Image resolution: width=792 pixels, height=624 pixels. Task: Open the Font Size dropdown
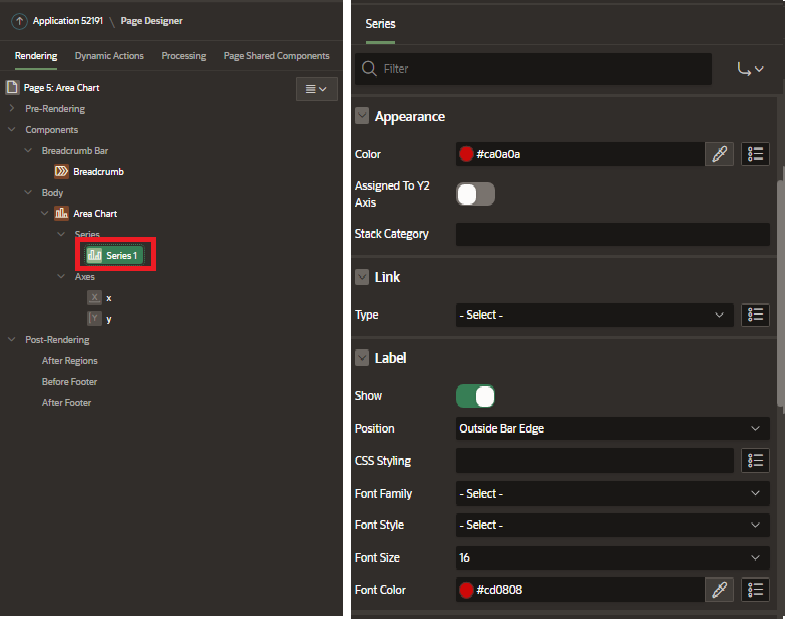612,558
